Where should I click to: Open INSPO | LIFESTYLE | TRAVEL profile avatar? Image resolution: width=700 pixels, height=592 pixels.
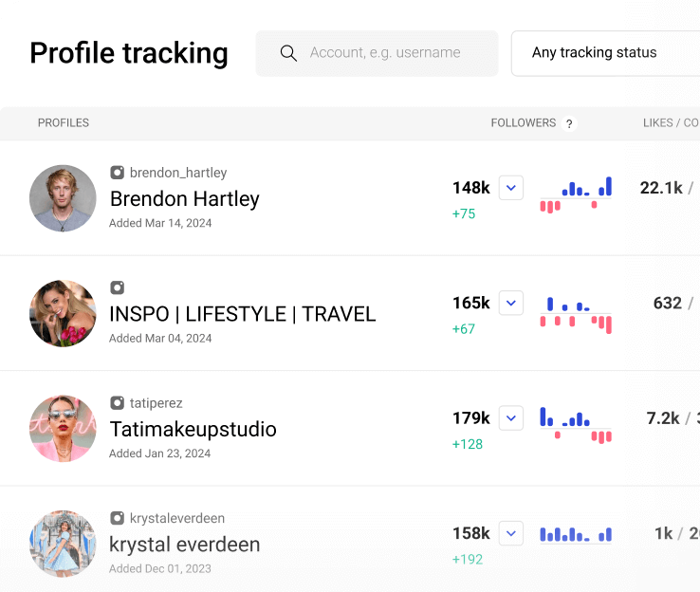[x=63, y=313]
